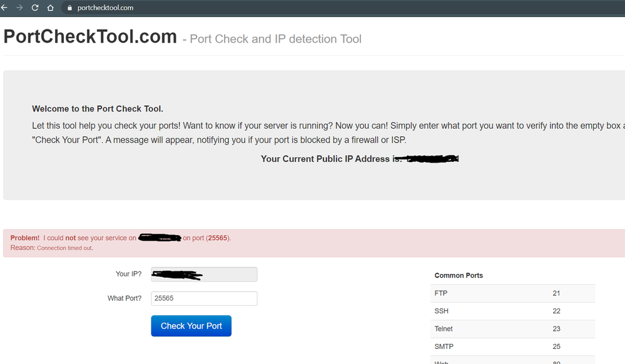Select the Telnet common port entry
The width and height of the screenshot is (625, 364).
(x=444, y=328)
